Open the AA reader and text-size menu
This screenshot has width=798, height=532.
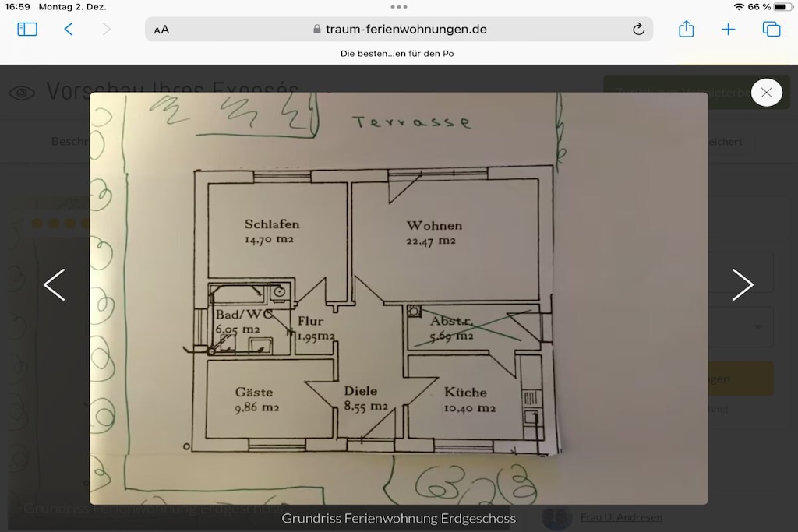pos(161,30)
